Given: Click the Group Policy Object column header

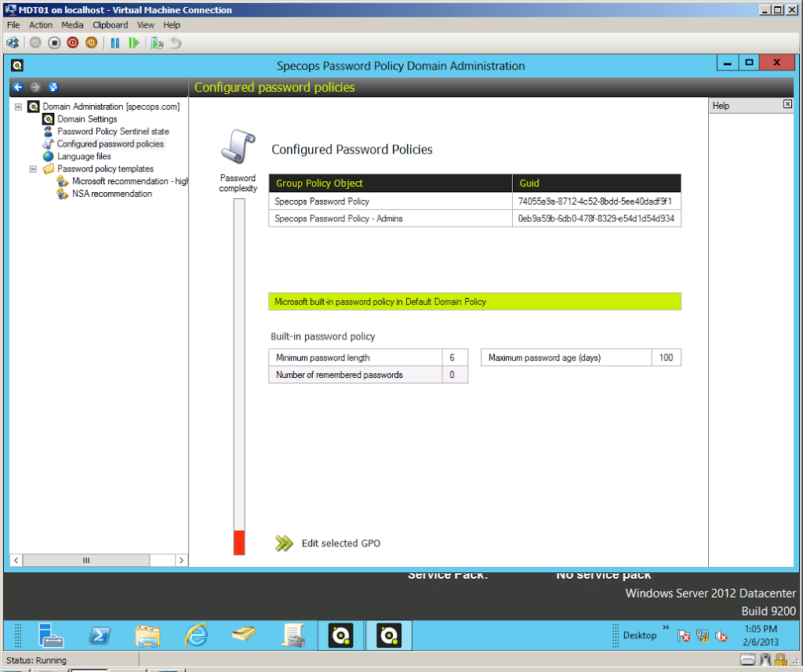Looking at the screenshot, I should point(391,183).
